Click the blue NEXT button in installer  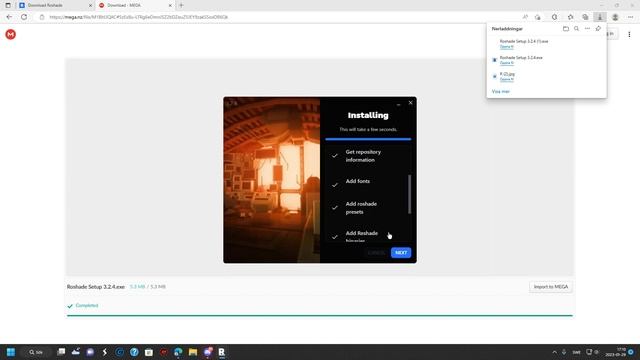coord(401,253)
